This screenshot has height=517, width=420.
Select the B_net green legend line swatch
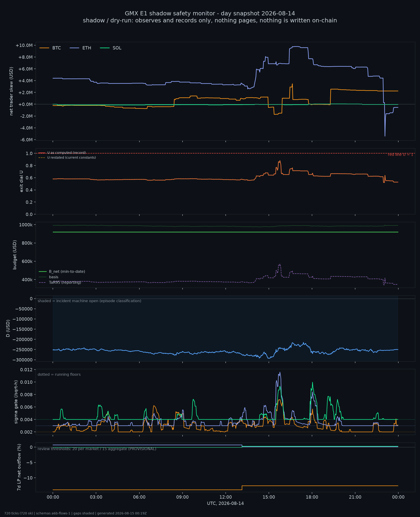click(43, 271)
